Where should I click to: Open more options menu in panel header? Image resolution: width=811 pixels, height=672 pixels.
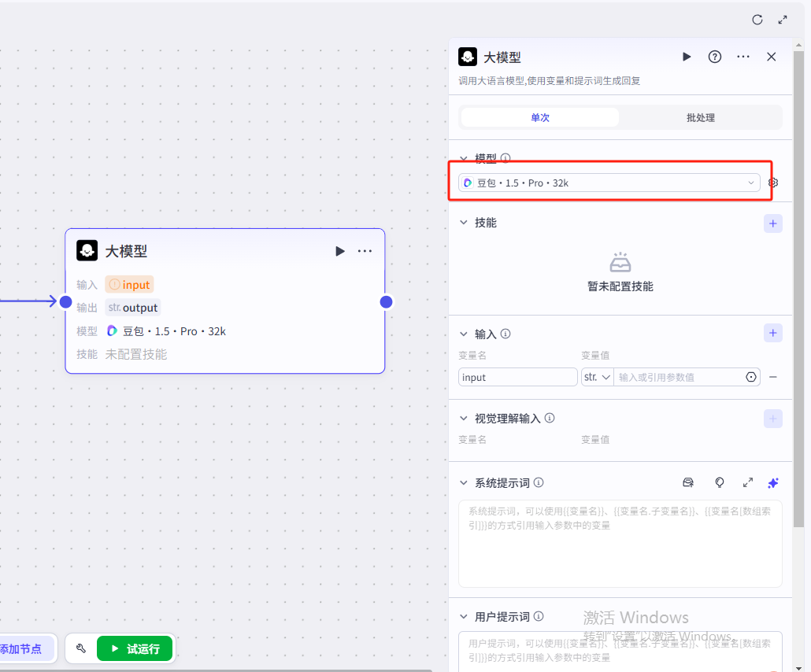coord(743,57)
